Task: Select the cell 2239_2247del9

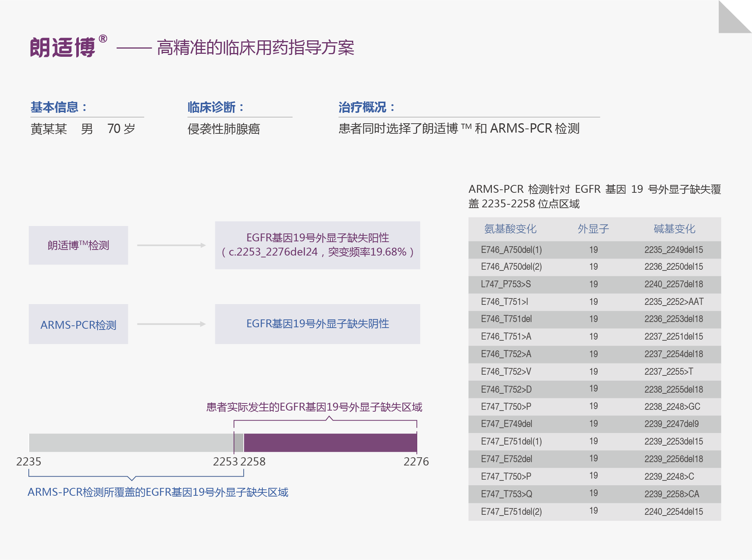Action: click(x=672, y=424)
